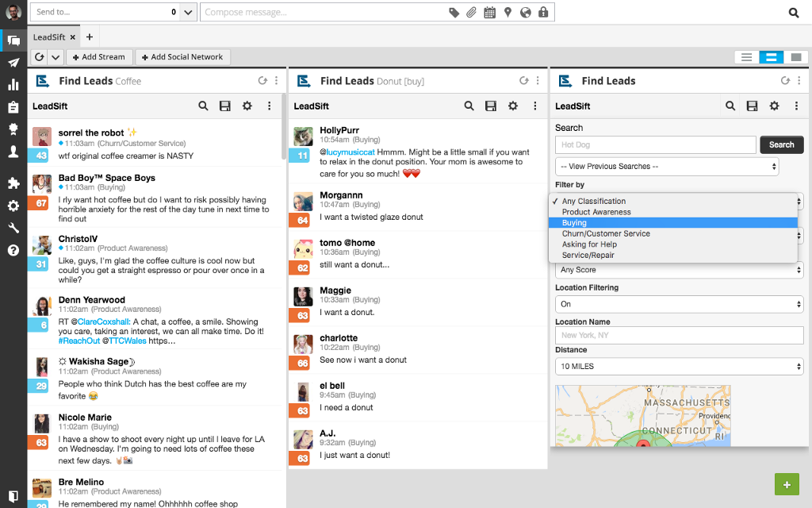Screen dimensions: 812x508
Task: Click the New York, NY location field
Action: 679,336
